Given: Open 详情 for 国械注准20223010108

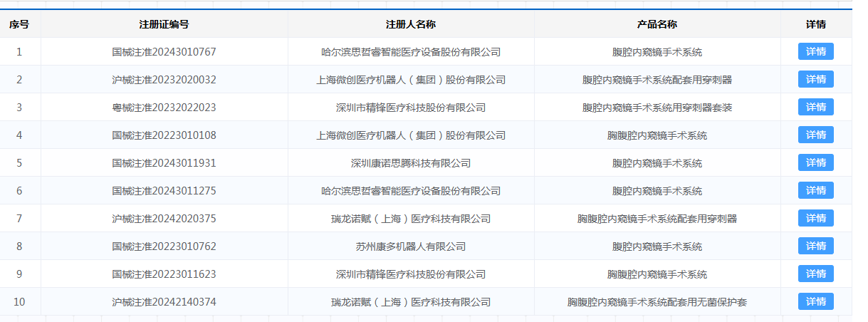Looking at the screenshot, I should click(x=815, y=135).
